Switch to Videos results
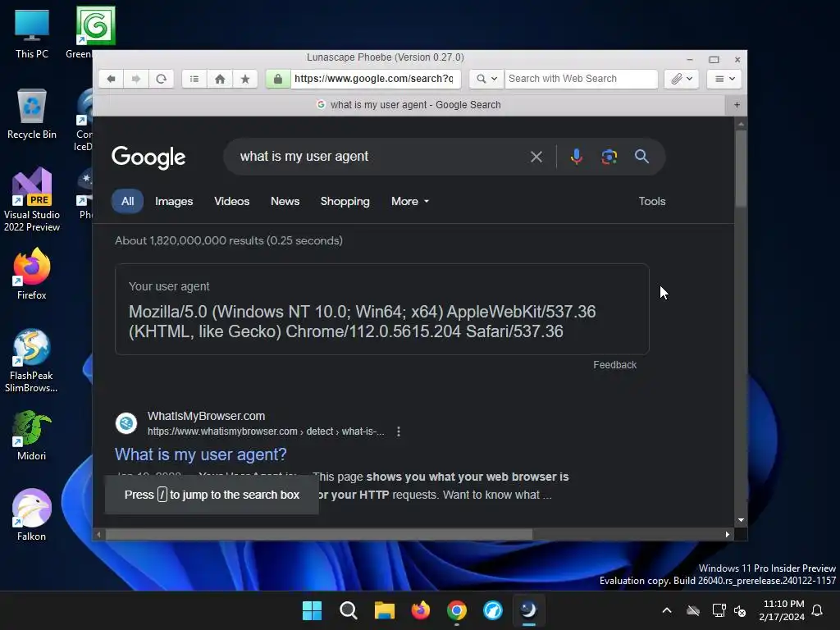840x630 pixels. pos(232,202)
